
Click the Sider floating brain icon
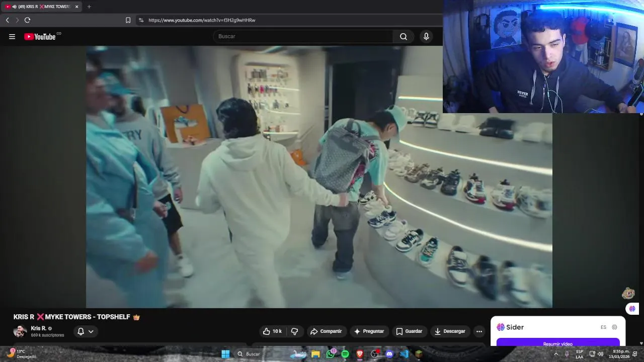(632, 309)
